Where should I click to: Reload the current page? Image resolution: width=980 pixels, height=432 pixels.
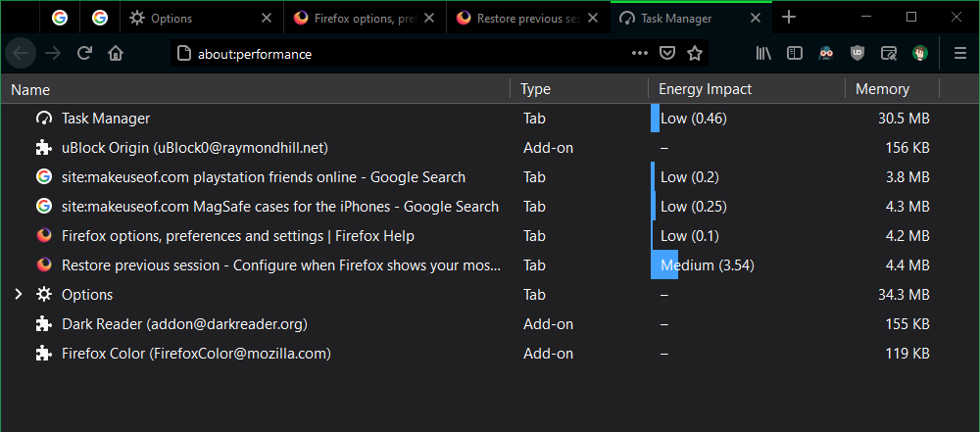pos(84,54)
